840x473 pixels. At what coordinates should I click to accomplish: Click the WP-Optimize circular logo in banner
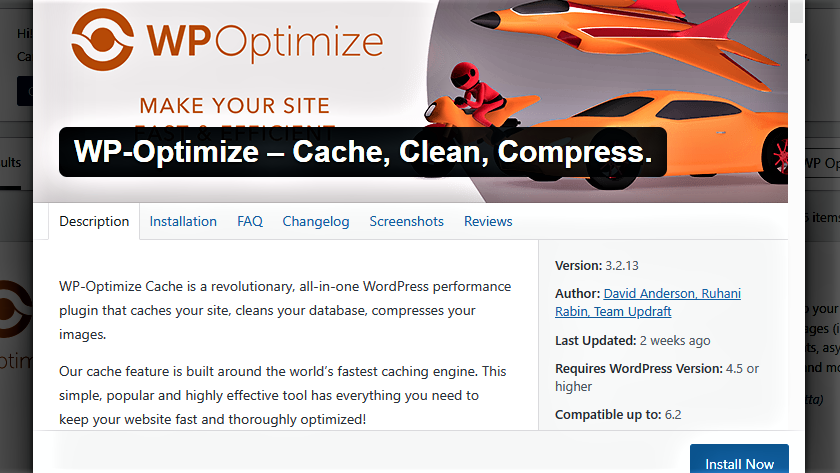[102, 40]
